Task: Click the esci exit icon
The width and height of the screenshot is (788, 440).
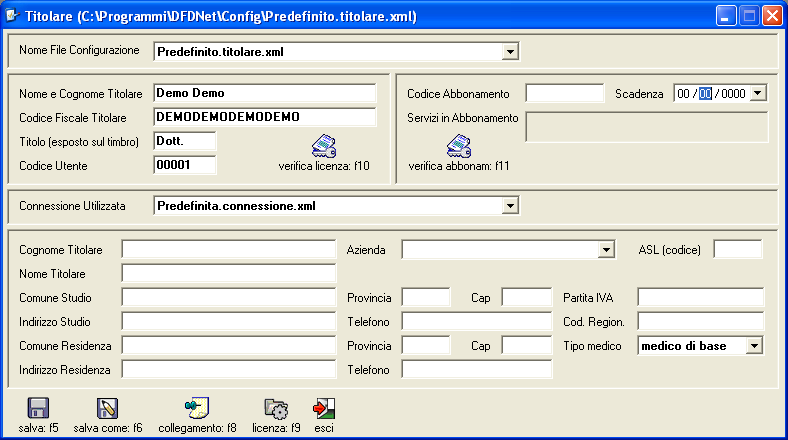Action: [x=323, y=408]
